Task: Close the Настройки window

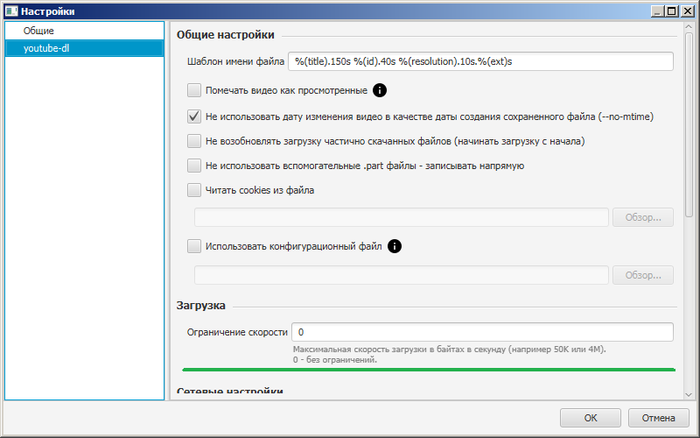Action: 688,11
